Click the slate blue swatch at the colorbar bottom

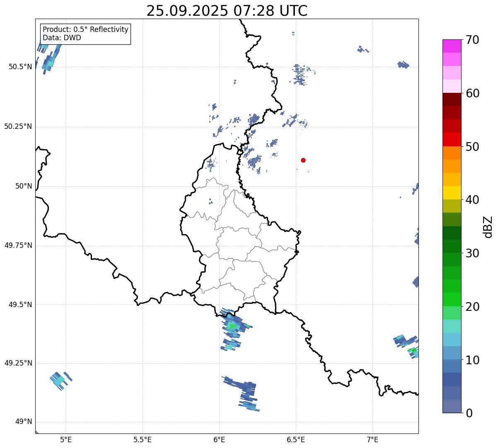(452, 406)
